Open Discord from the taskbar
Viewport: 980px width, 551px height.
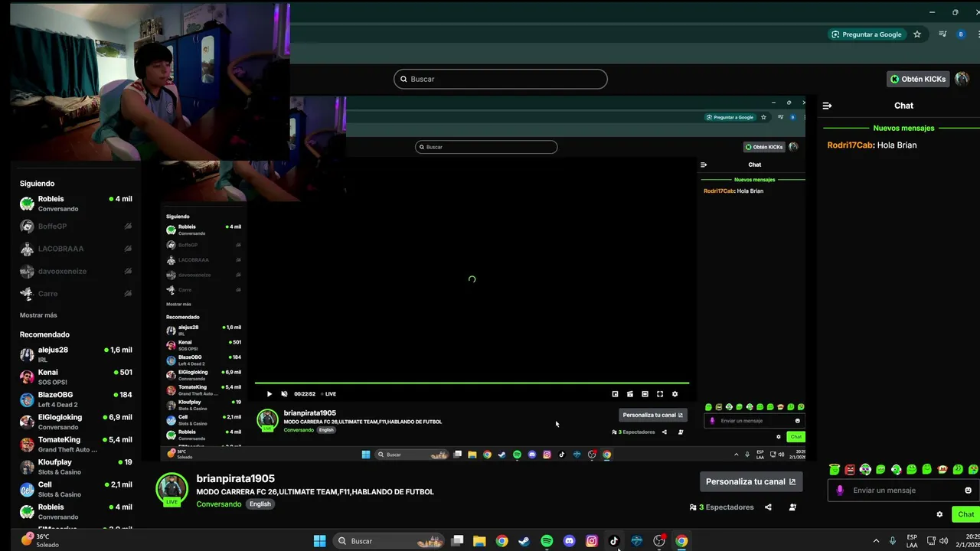tap(569, 541)
